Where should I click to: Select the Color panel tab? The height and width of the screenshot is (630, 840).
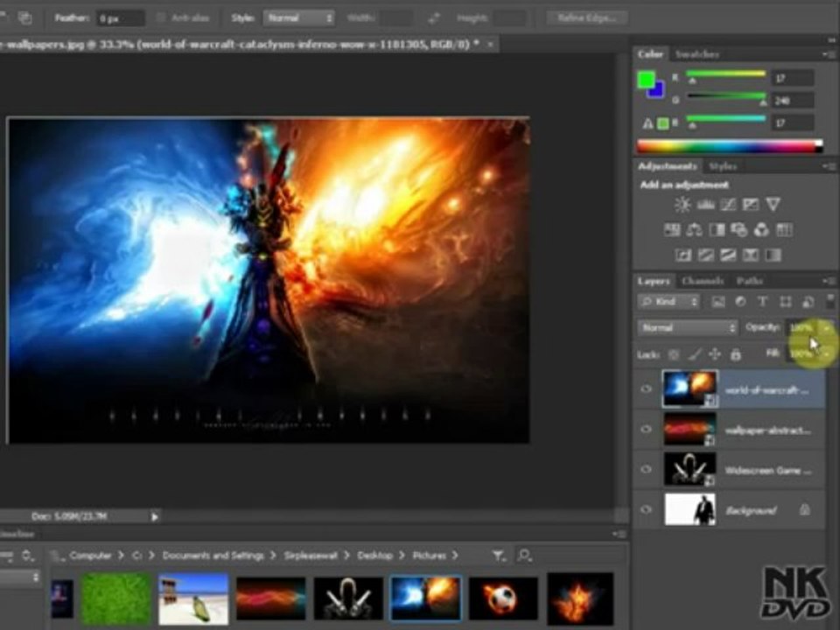click(x=650, y=54)
